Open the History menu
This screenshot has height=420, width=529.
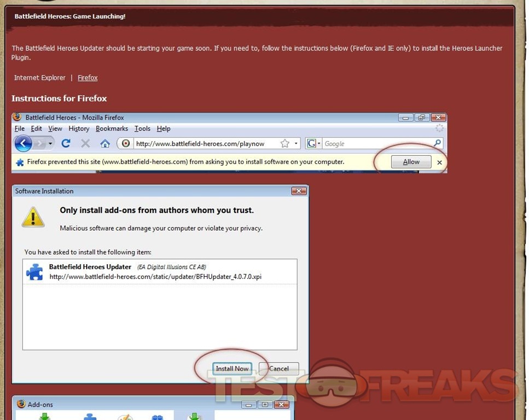tap(79, 129)
